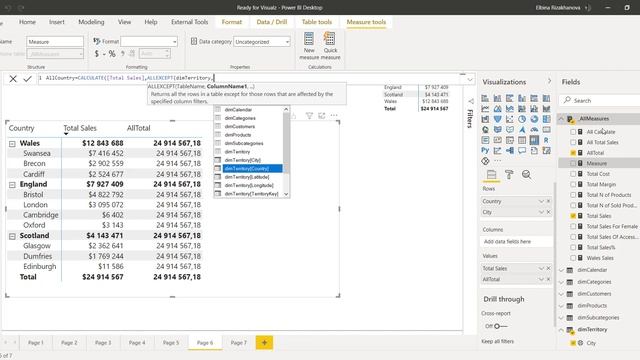Select the Waterfall chart visual
Image resolution: width=640 pixels, height=360 pixels.
pos(485,119)
